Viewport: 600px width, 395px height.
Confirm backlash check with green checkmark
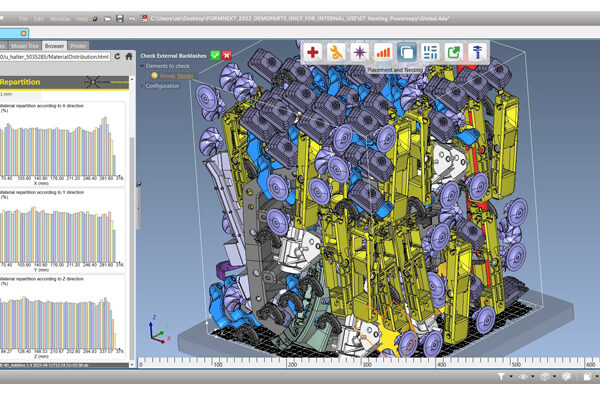click(215, 55)
